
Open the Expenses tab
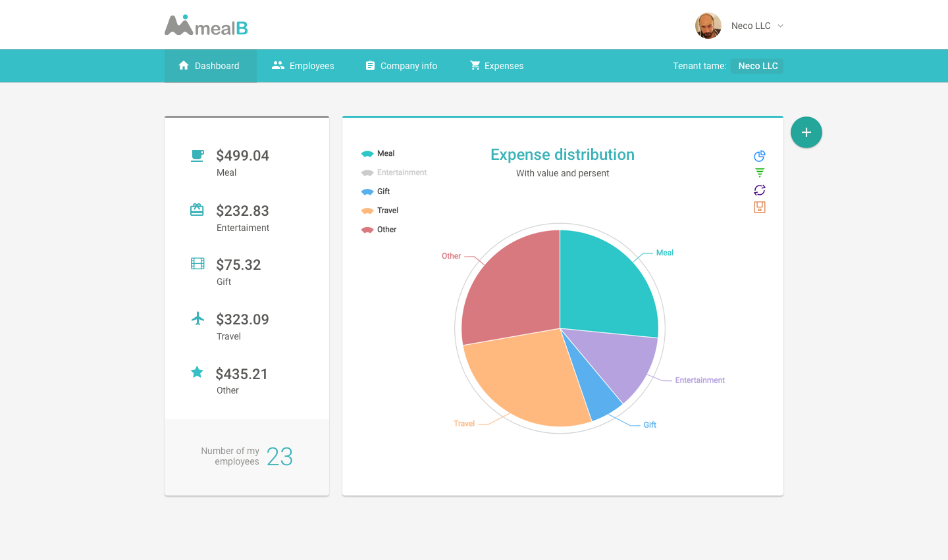click(497, 66)
